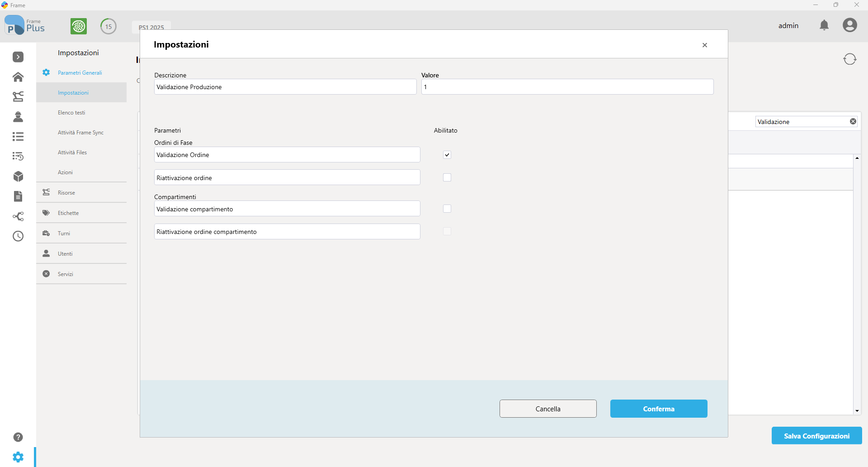Enable the Riattivazione ordine checkbox
The width and height of the screenshot is (868, 467).
click(447, 177)
